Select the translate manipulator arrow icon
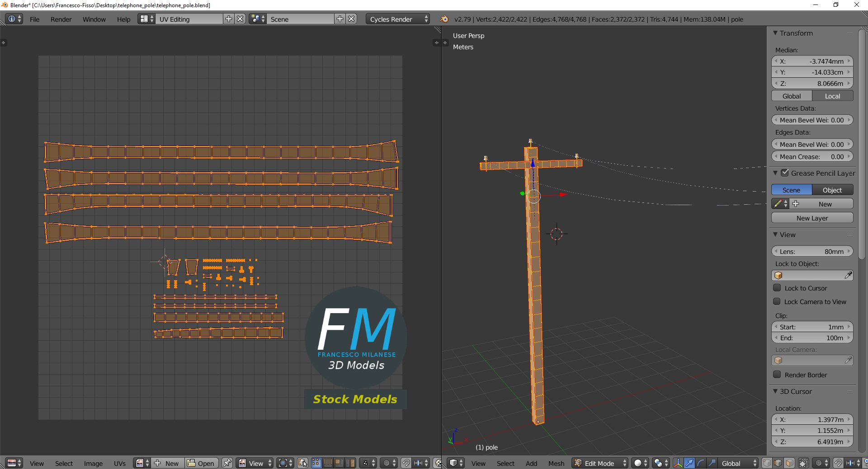Viewport: 868px width, 469px height. (689, 463)
